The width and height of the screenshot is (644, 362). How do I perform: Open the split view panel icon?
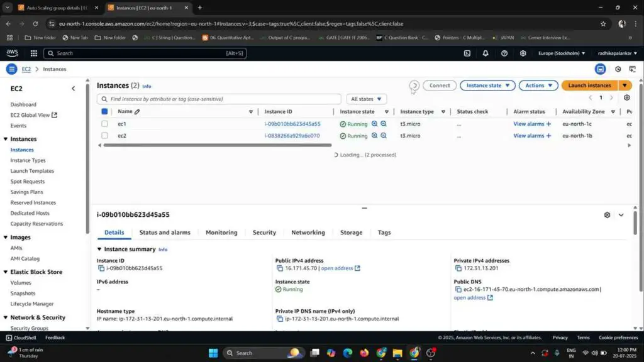601,69
